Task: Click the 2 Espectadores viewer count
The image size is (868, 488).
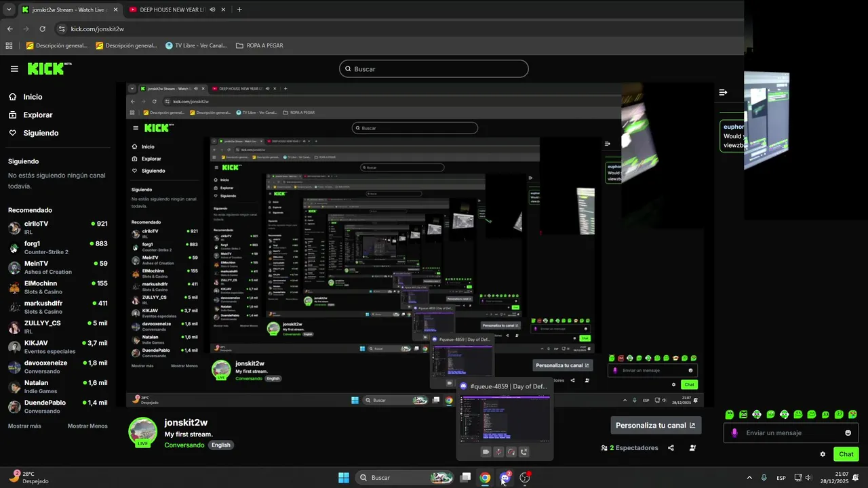Action: point(630,448)
